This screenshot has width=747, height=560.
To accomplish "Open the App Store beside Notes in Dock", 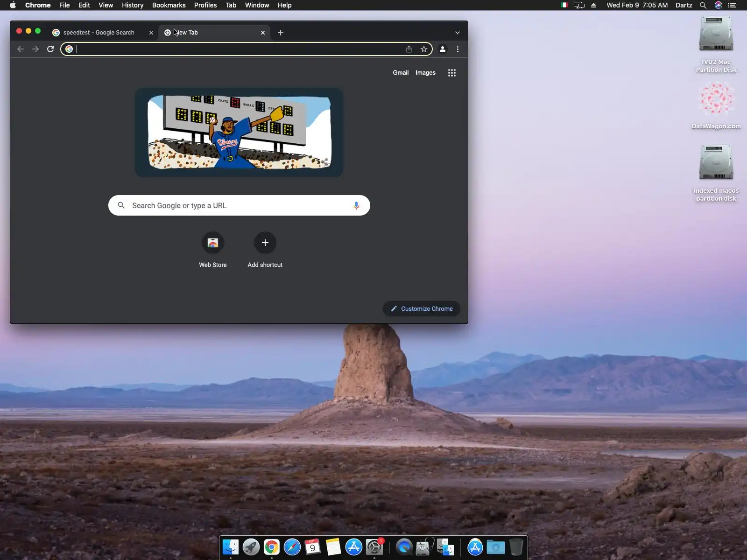I will (354, 547).
